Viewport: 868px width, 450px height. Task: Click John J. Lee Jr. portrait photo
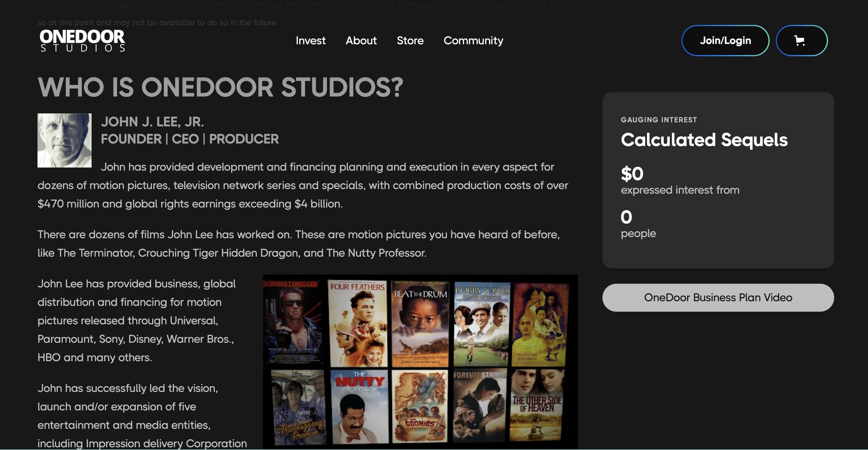[64, 140]
